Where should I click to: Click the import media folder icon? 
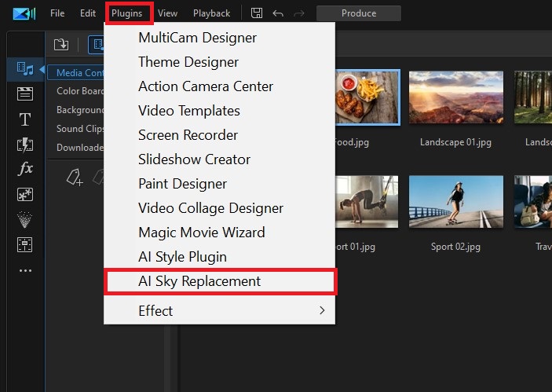click(61, 45)
